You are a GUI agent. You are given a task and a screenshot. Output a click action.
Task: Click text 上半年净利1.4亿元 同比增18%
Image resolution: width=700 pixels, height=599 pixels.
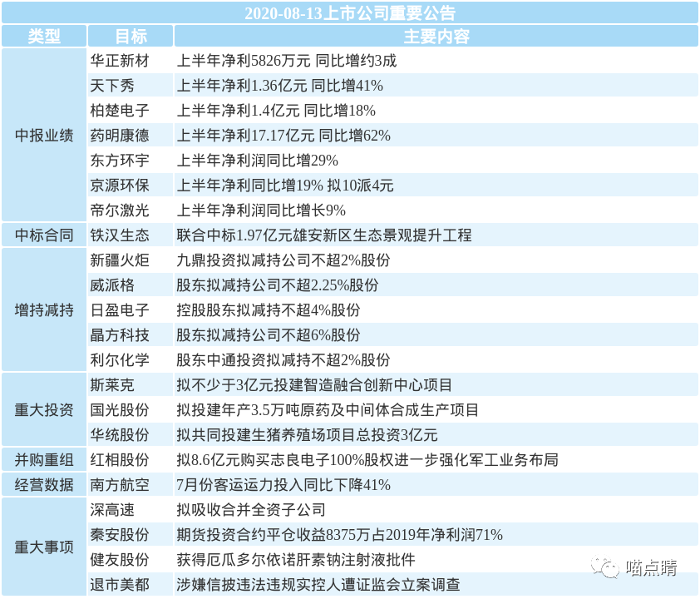(276, 111)
